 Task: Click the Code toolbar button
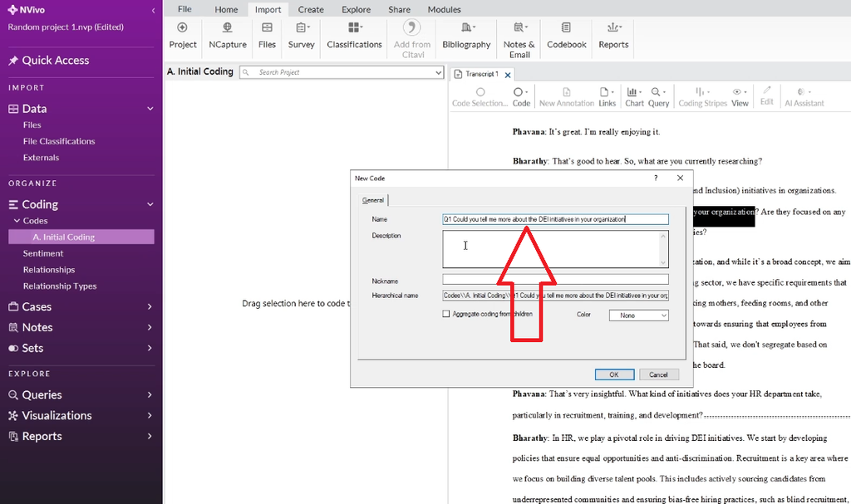[521, 97]
